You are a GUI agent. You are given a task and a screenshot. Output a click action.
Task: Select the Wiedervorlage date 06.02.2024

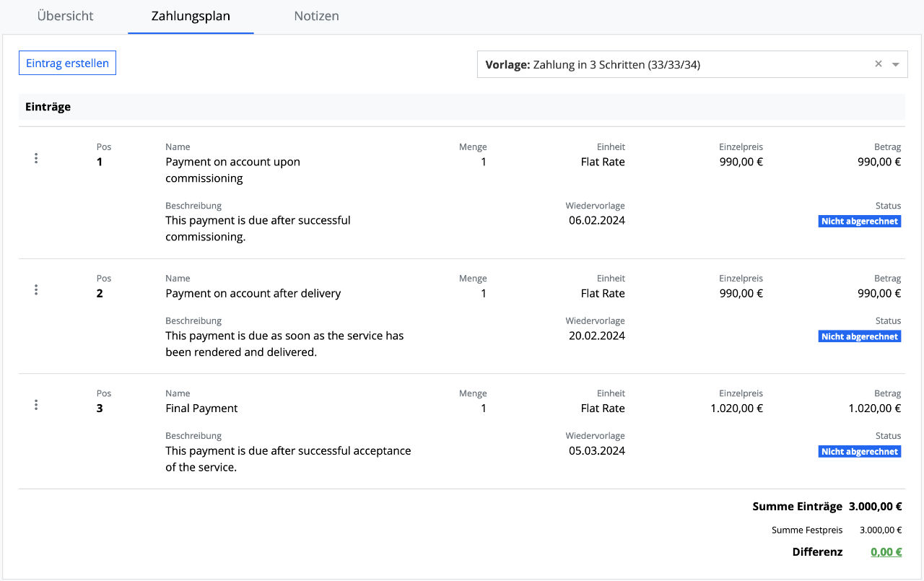pos(596,220)
